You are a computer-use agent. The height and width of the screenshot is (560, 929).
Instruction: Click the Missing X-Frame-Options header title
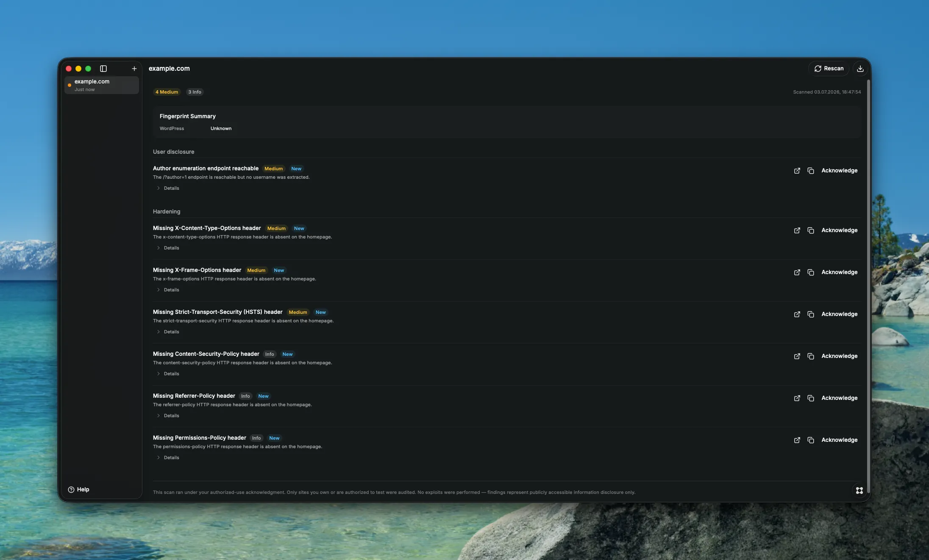pos(197,270)
